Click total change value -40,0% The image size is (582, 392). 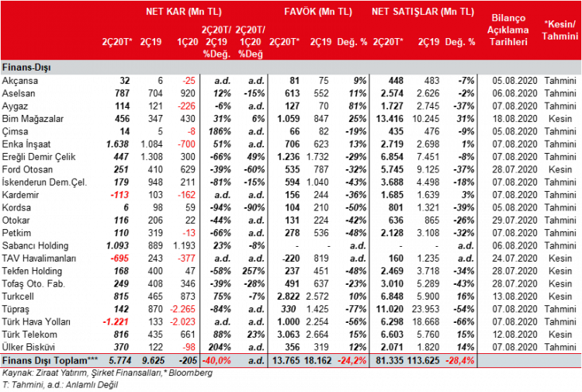click(217, 360)
